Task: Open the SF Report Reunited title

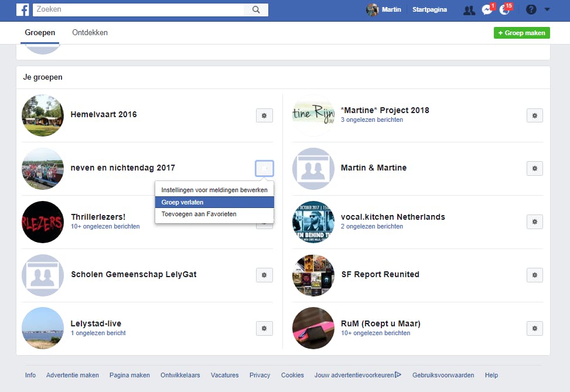Action: 380,275
